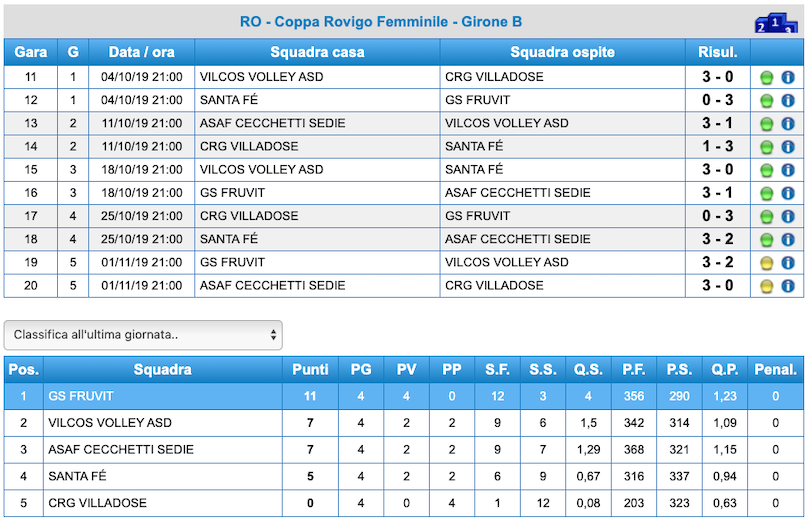Open the Classifica all'ultima giornata dropdown
Viewport: 810px width, 523px height.
[143, 335]
